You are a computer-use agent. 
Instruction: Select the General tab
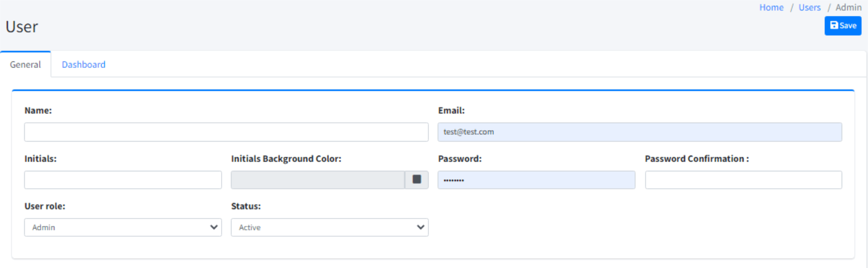point(25,64)
